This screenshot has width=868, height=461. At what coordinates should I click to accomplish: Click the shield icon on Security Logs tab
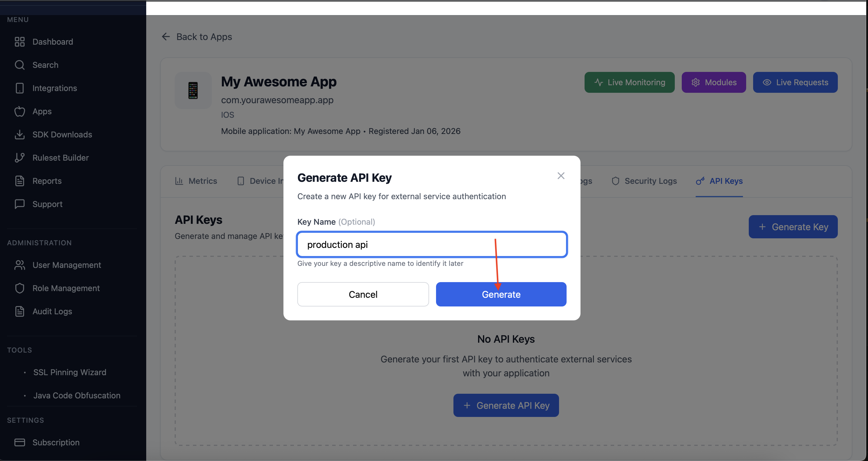coord(616,181)
